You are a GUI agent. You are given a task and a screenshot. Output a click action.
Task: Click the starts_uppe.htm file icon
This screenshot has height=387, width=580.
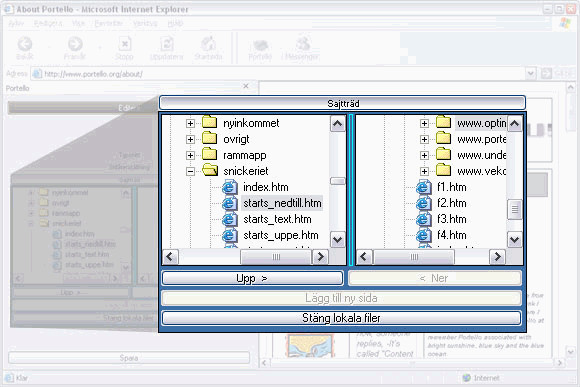[230, 235]
